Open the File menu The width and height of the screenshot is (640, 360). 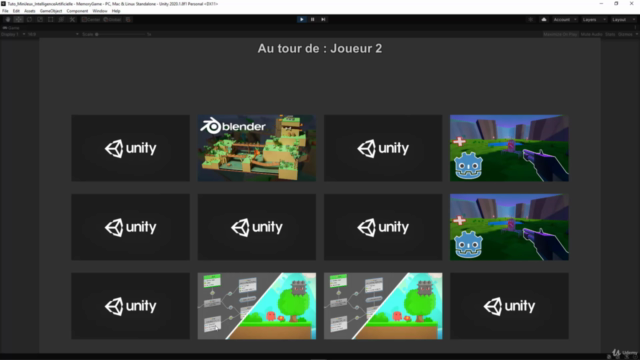[x=5, y=11]
